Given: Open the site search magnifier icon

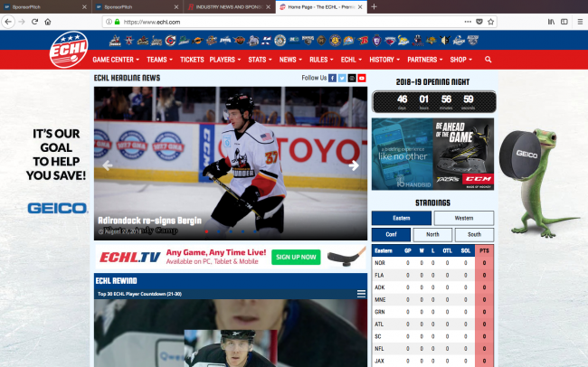Looking at the screenshot, I should click(x=488, y=60).
